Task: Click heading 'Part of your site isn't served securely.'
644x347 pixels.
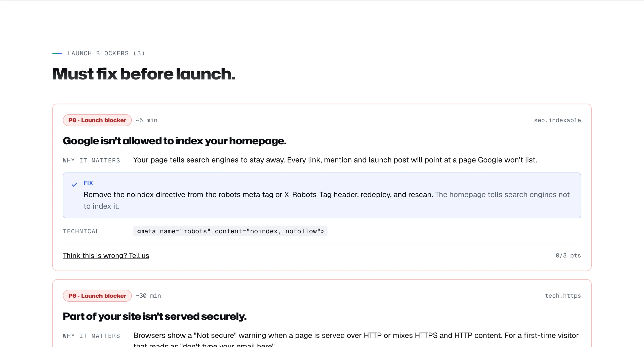Action: [x=155, y=316]
